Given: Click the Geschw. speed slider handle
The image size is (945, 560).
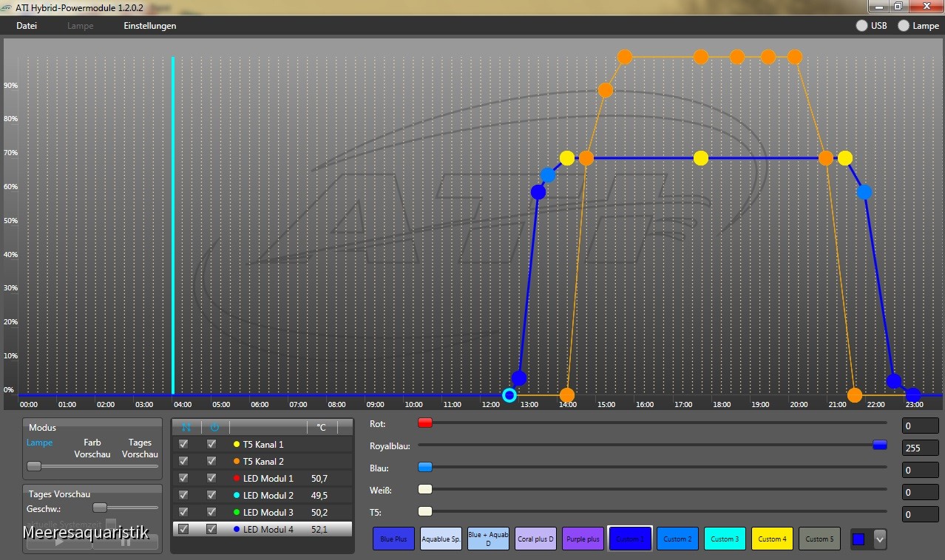Looking at the screenshot, I should click(100, 508).
